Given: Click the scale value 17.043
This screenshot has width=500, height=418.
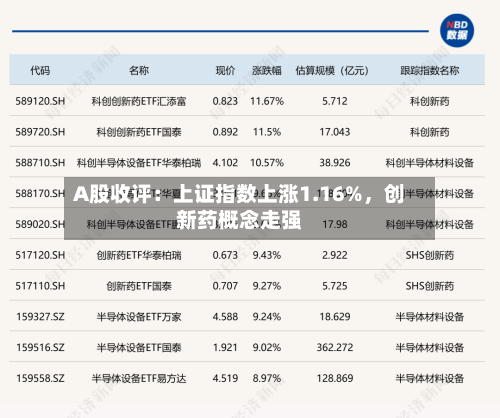Looking at the screenshot, I should pyautogui.click(x=335, y=132).
